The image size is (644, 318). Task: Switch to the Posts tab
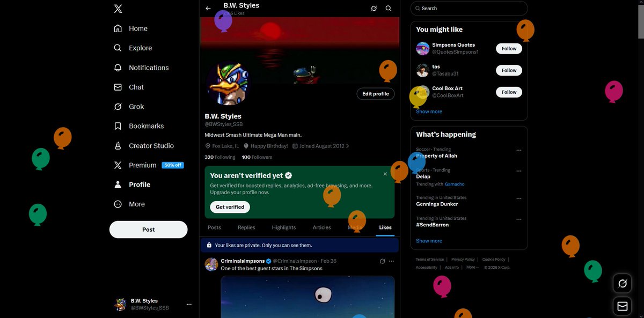click(x=214, y=227)
